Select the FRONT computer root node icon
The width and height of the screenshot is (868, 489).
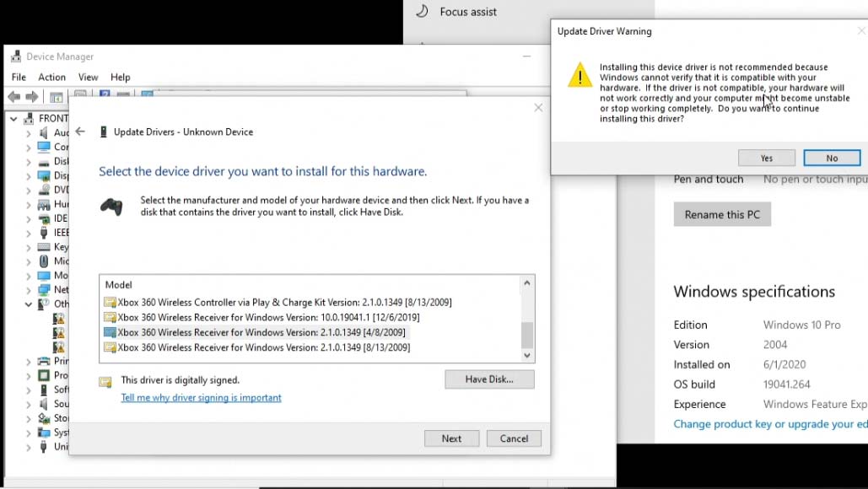tap(30, 118)
